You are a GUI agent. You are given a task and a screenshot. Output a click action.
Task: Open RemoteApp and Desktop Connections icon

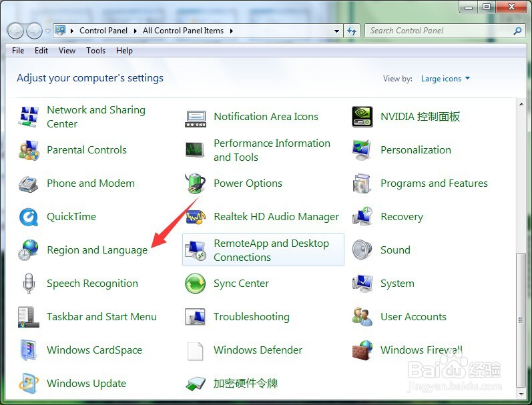[x=196, y=251]
